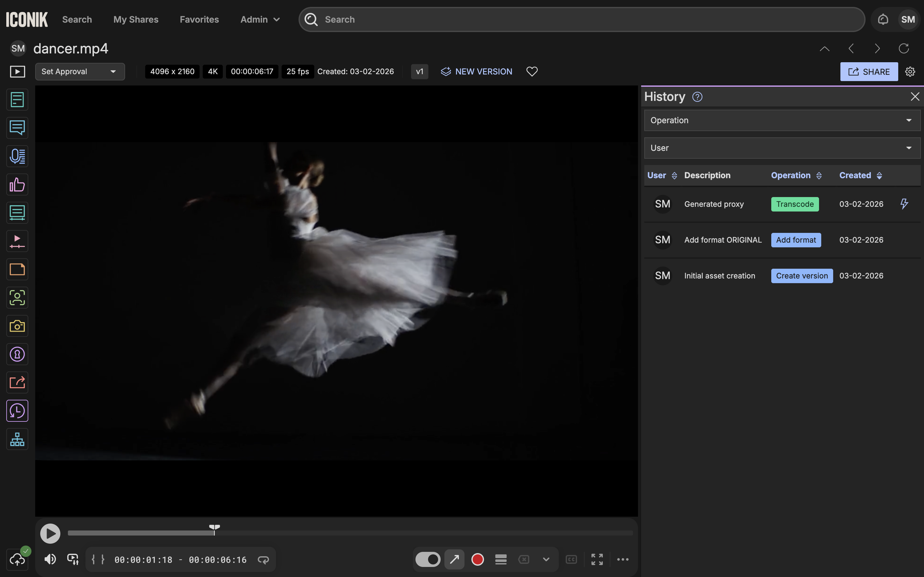Click the red record button

(477, 559)
